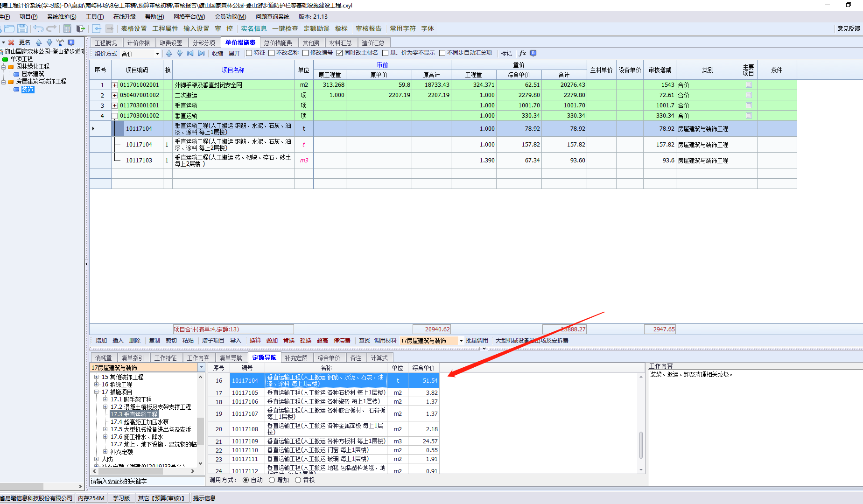Click the exit door icon in toolbar
This screenshot has height=504, width=863.
(x=81, y=29)
